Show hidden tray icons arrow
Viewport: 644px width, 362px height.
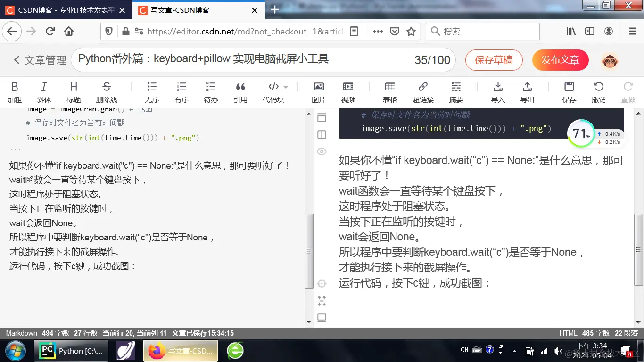click(514, 351)
